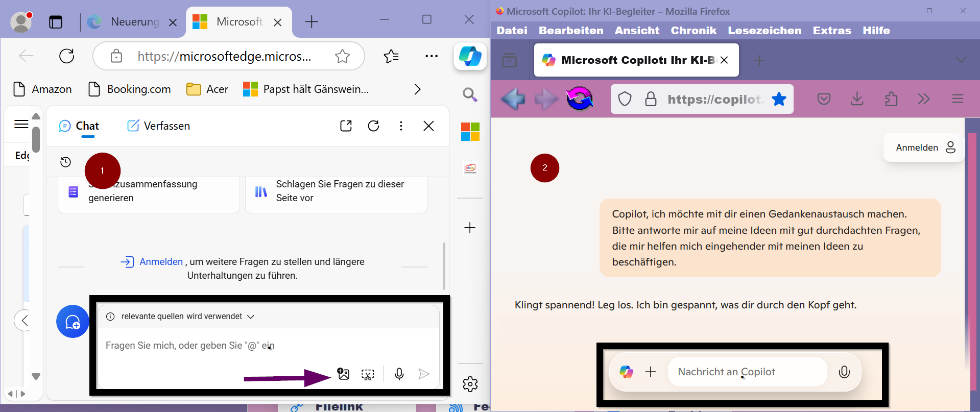
Task: Add this page to Edge favorites star
Action: click(343, 56)
